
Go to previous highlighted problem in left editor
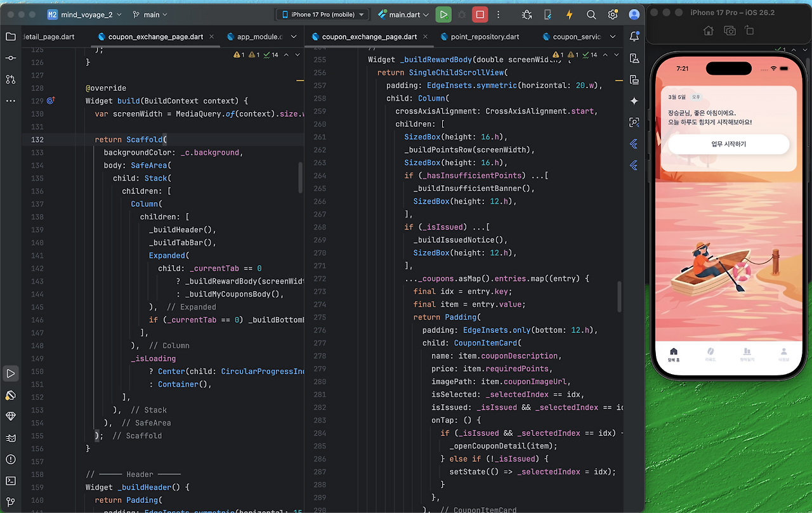287,55
